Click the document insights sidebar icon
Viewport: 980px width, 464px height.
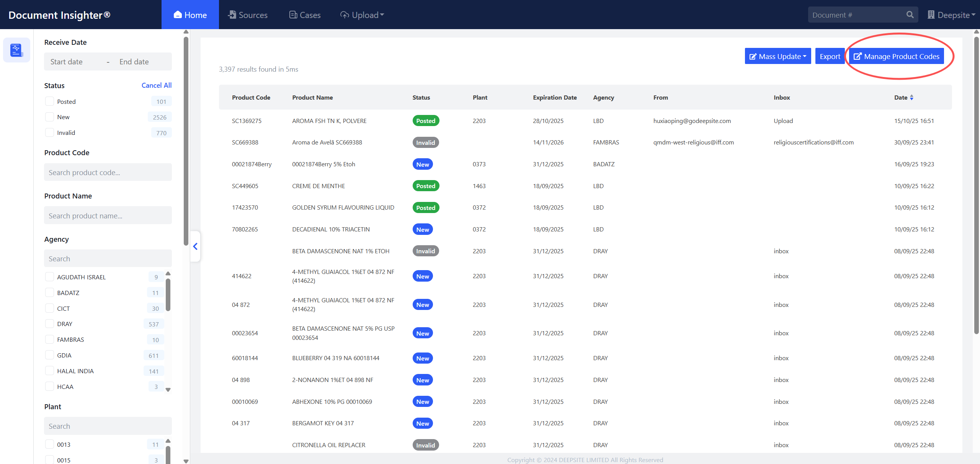pyautogui.click(x=16, y=50)
